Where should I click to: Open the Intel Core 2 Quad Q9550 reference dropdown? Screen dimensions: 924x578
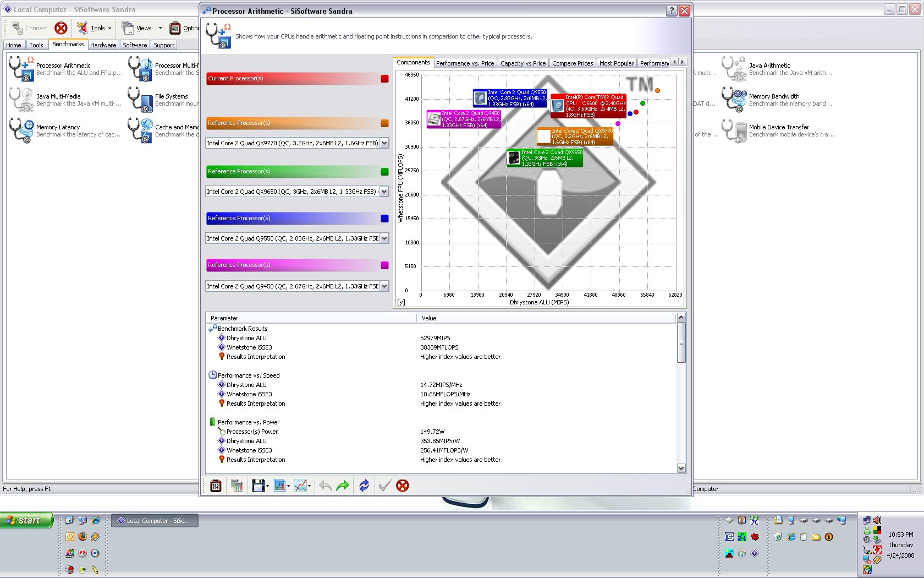tap(384, 238)
